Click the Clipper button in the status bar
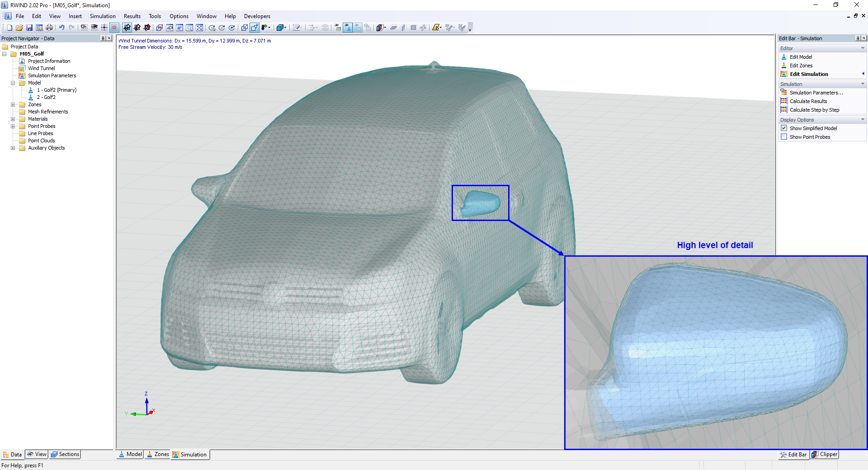The image size is (868, 470). [x=824, y=455]
